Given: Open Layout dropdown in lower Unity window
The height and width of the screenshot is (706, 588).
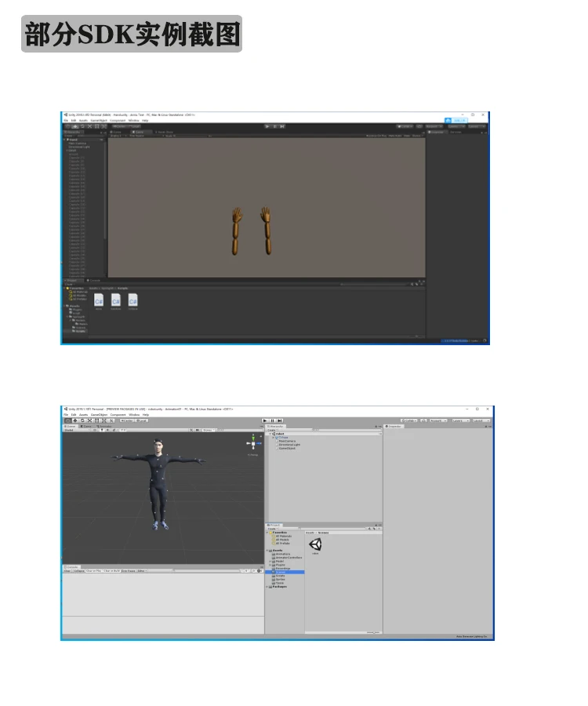Looking at the screenshot, I should pos(481,420).
